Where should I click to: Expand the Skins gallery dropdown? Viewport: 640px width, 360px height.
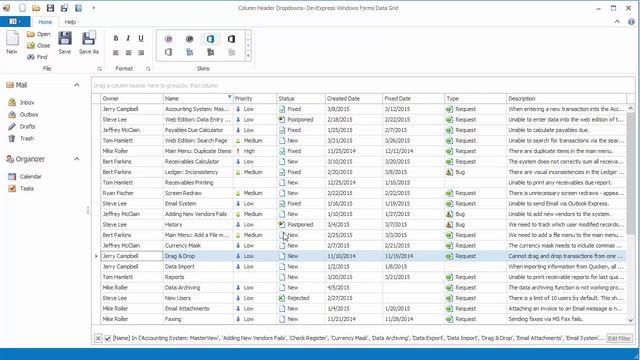pyautogui.click(x=248, y=56)
